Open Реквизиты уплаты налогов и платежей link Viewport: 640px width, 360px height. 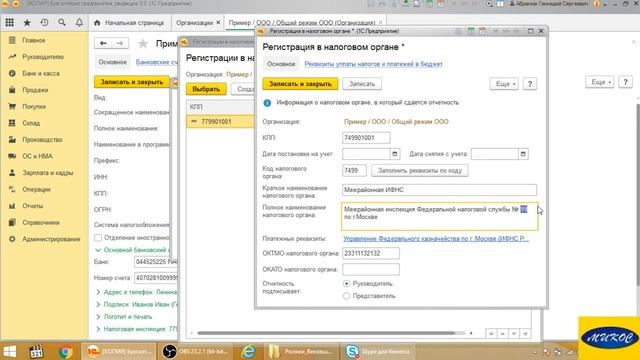[373, 64]
